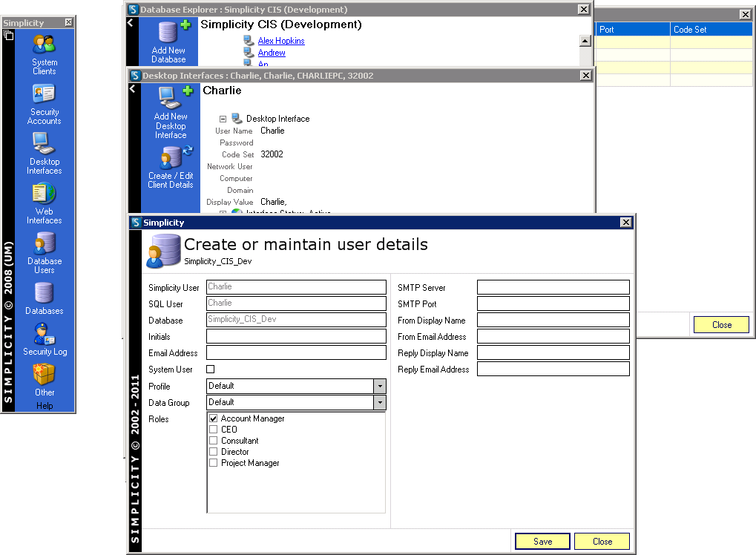Click Alex Hopkins computer icon
756x555 pixels.
pos(249,40)
